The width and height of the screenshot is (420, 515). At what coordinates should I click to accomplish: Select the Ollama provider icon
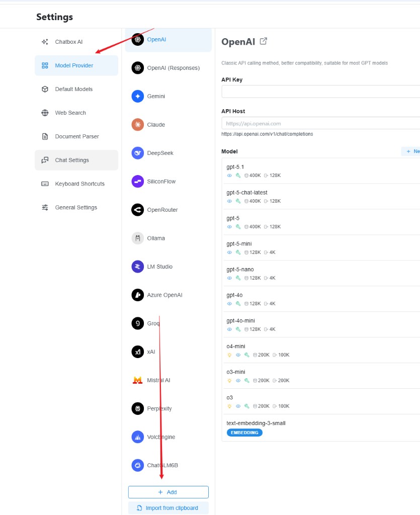[x=138, y=238]
